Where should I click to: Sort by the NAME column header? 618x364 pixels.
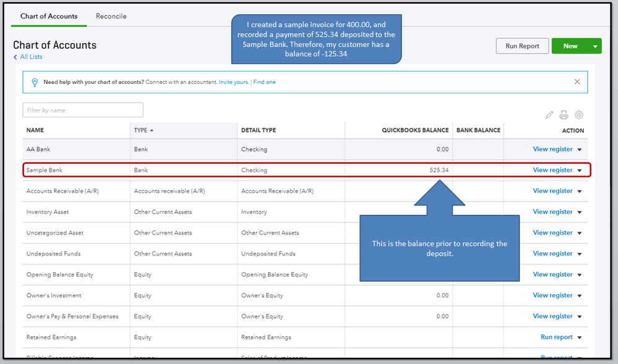tap(35, 130)
